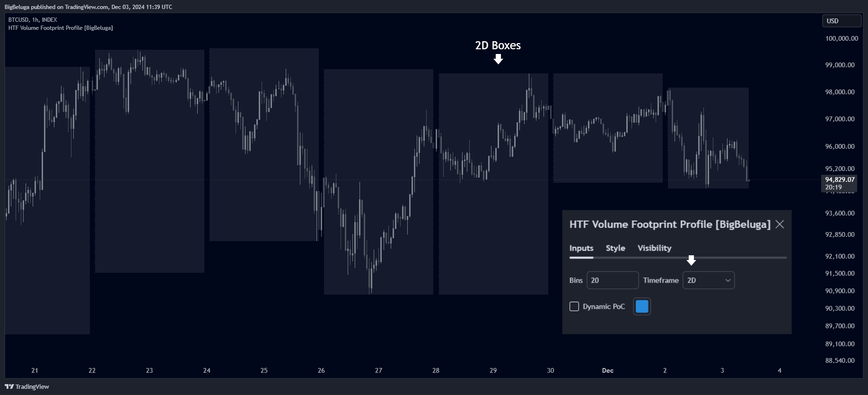The width and height of the screenshot is (868, 395).
Task: Click the 94,829.07 current price label
Action: [840, 180]
